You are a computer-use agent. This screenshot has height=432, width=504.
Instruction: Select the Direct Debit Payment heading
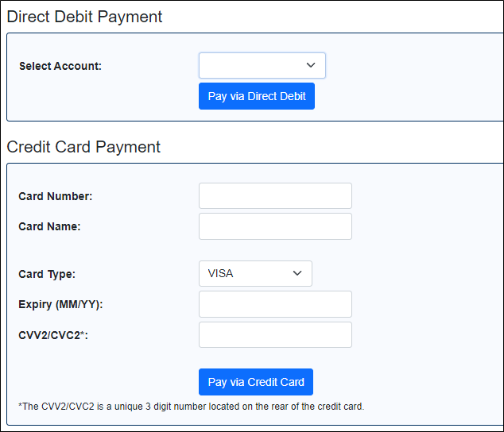tap(84, 17)
